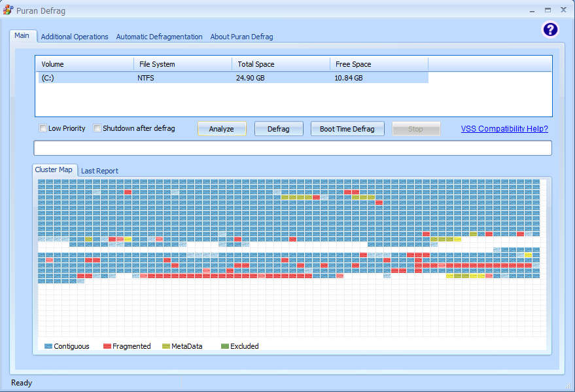Start defragmentation with Defrag button
This screenshot has width=575, height=392.
point(278,129)
